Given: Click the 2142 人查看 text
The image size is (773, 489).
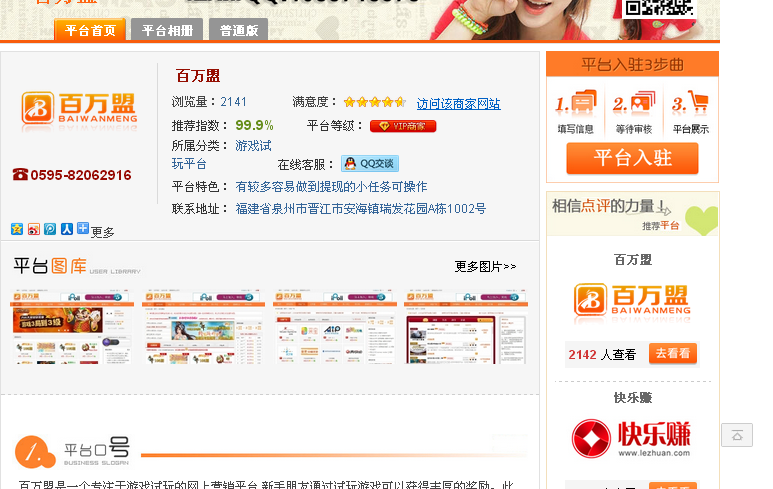Looking at the screenshot, I should tap(602, 354).
